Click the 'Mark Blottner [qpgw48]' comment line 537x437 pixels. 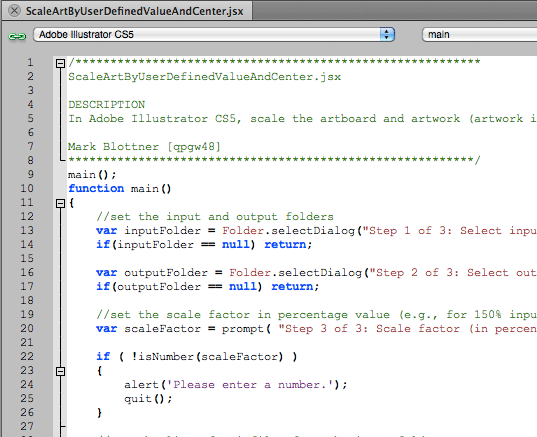[x=144, y=147]
